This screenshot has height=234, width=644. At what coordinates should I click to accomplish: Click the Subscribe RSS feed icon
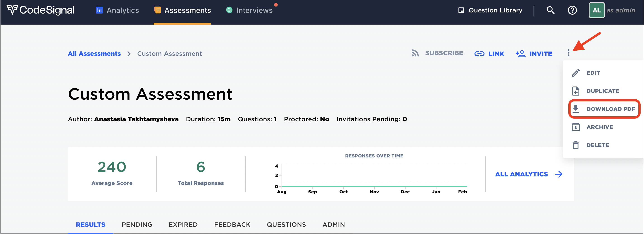415,53
